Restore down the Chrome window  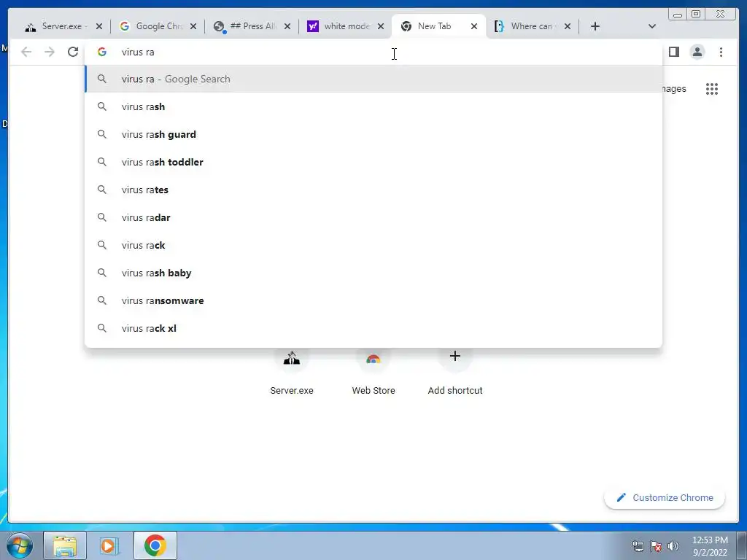696,15
